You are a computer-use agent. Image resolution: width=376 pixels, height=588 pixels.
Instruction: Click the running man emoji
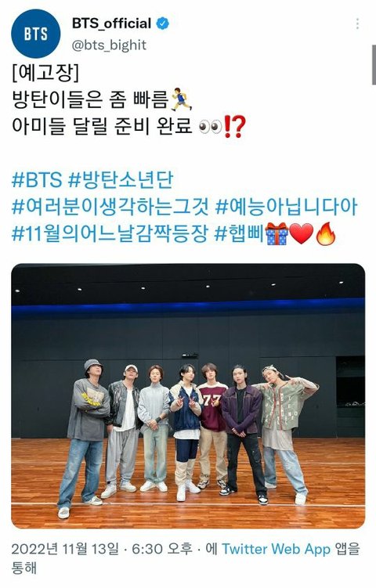[x=182, y=99]
